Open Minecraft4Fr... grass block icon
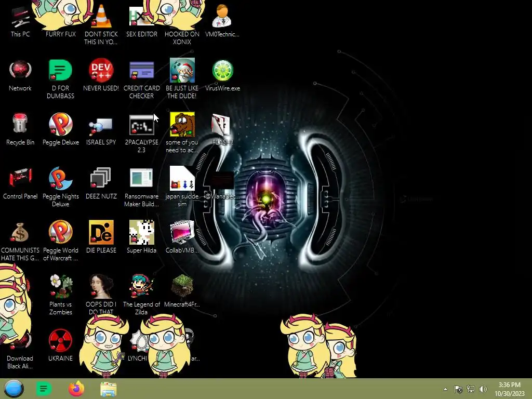 [x=182, y=286]
